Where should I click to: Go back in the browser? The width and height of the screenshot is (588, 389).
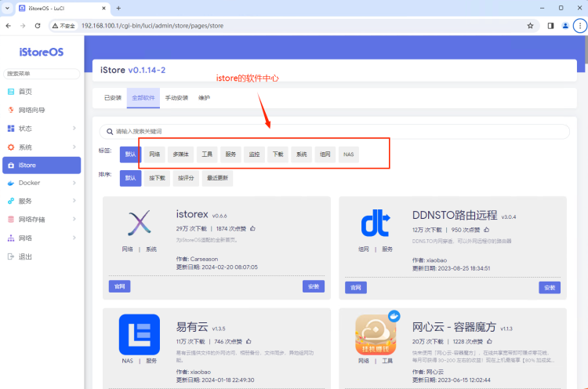[9, 26]
